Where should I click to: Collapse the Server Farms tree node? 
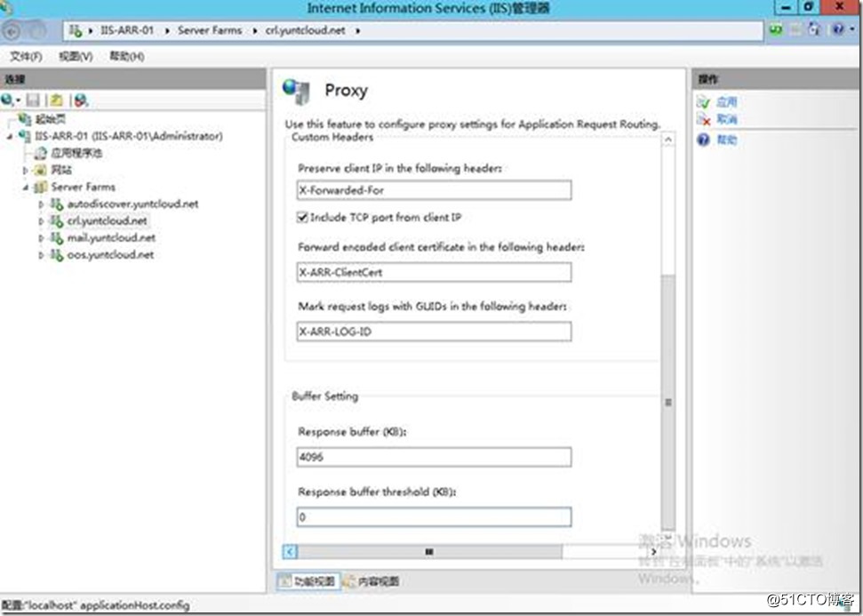25,188
